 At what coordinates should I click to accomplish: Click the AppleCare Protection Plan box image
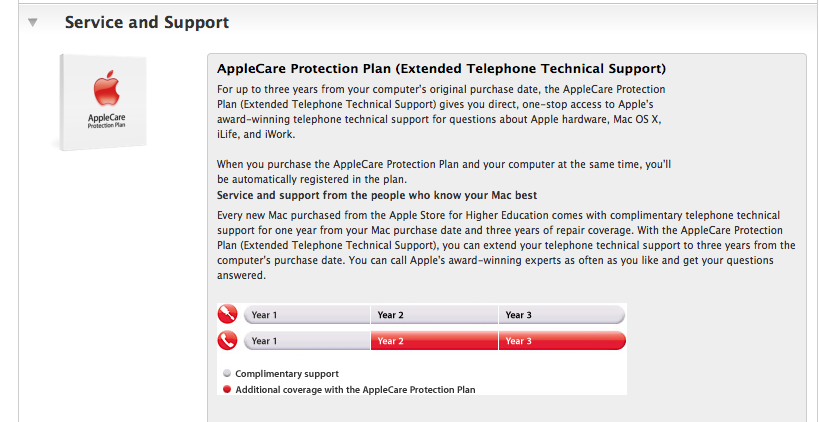(x=101, y=102)
